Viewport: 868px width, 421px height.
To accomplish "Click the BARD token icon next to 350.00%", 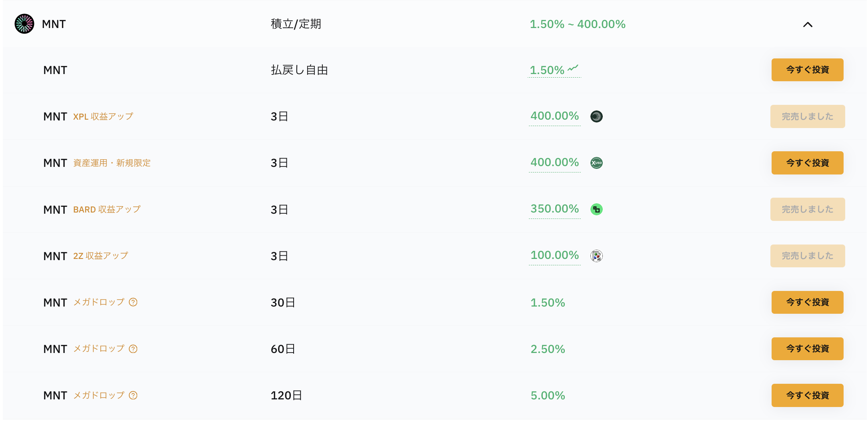I will tap(596, 209).
